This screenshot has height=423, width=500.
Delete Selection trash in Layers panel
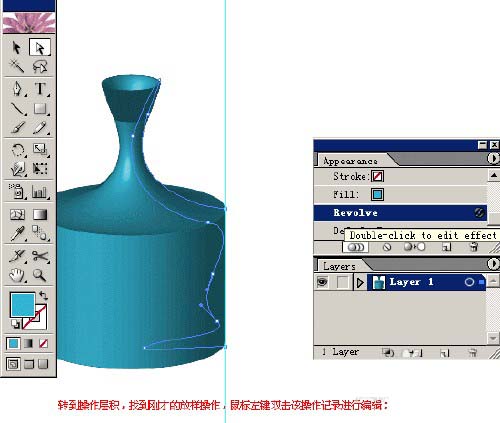(x=472, y=352)
